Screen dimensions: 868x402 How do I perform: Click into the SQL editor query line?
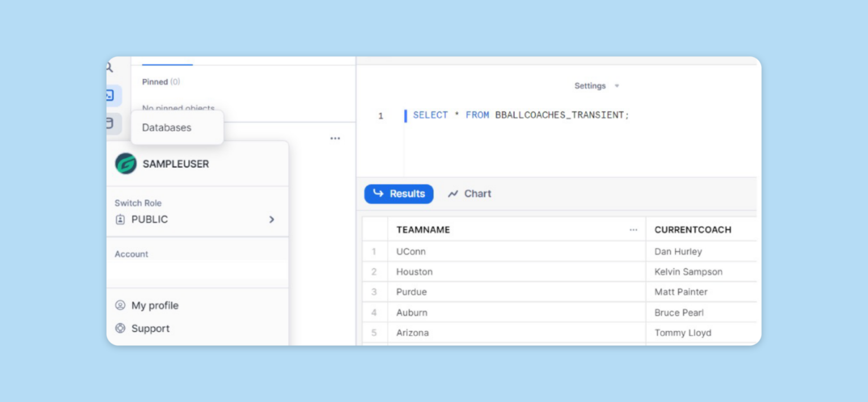[520, 115]
